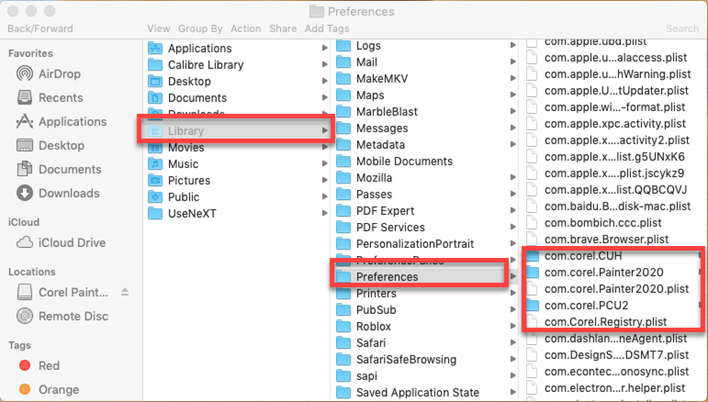Click the Back/Forward navigation control
This screenshot has width=708, height=402.
coord(40,28)
